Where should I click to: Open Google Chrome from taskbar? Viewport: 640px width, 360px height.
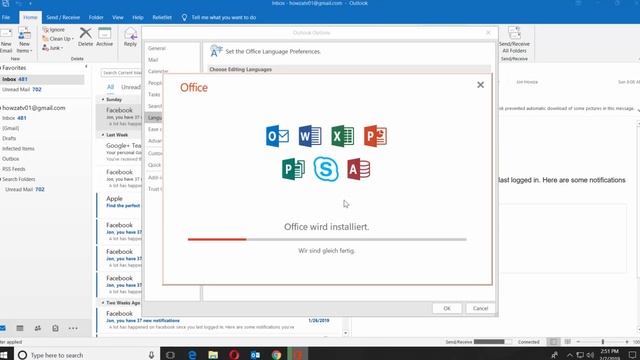point(276,355)
